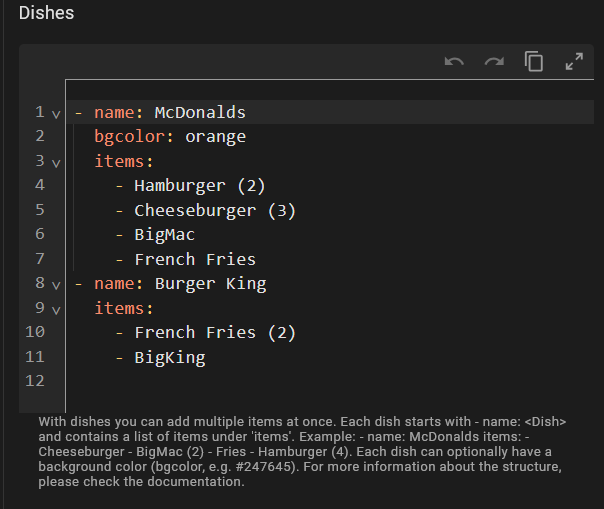Click the 'BigKing' entry on line 11
This screenshot has height=509, width=604.
click(170, 358)
